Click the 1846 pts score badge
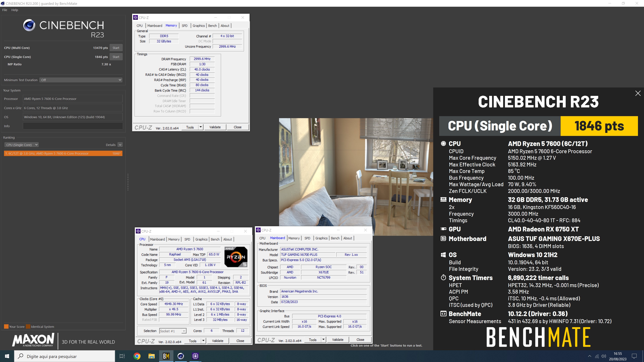This screenshot has height=362, width=644. tap(599, 126)
